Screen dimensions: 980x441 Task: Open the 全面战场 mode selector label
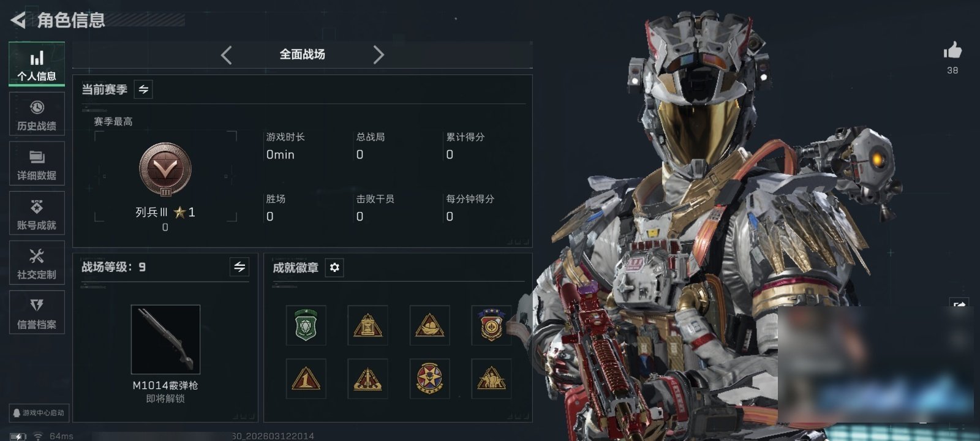pyautogui.click(x=303, y=55)
